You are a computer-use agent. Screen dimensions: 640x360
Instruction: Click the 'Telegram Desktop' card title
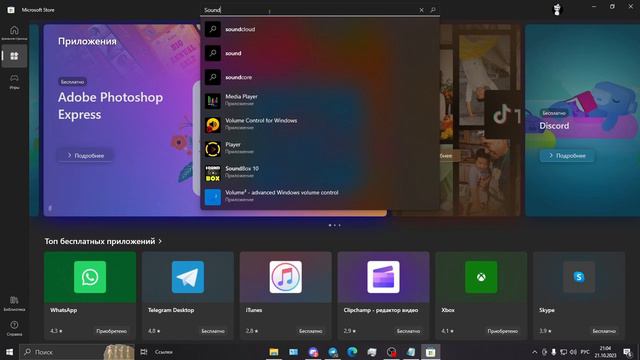point(171,310)
